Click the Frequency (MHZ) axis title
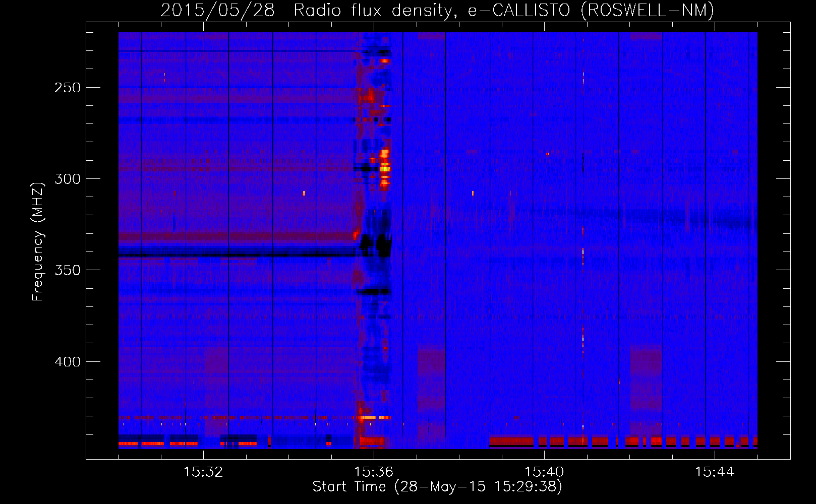This screenshot has height=504, width=816. tap(38, 241)
